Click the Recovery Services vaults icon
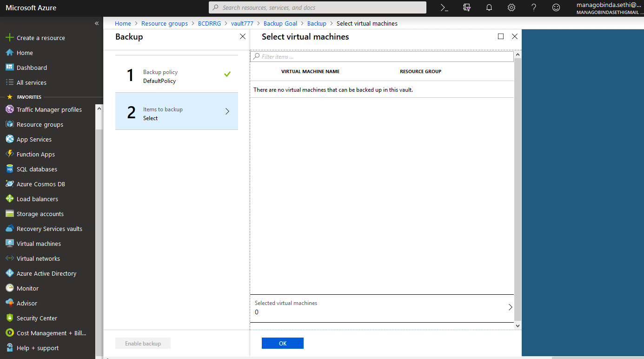Screen dimensions: 644x359 9,229
